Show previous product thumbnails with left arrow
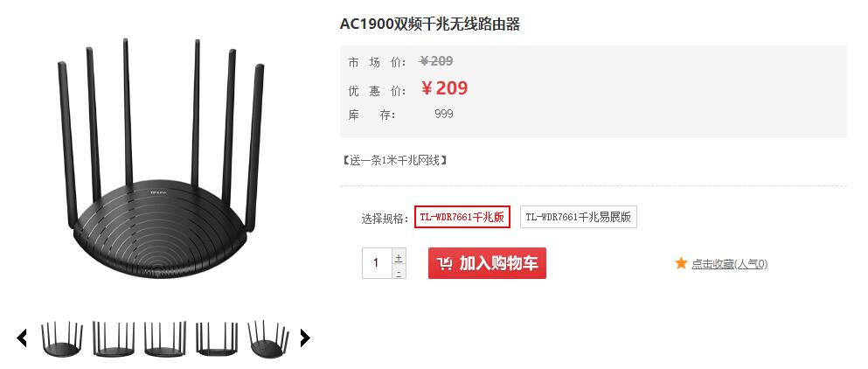This screenshot has height=369, width=868. 22,338
